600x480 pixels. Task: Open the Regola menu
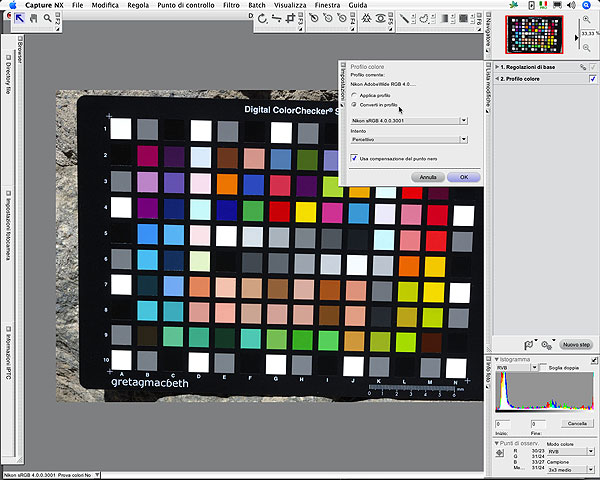pyautogui.click(x=138, y=5)
